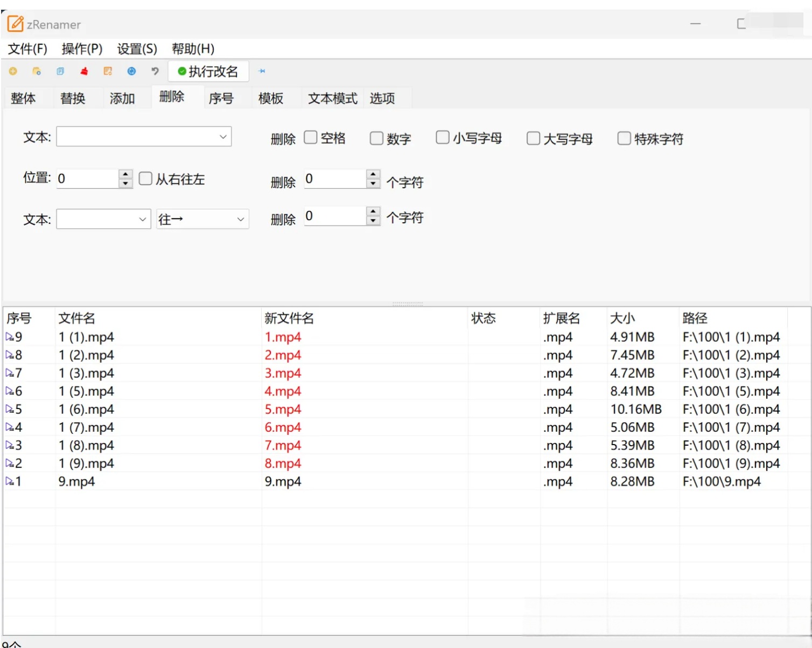Open the 文件(F) menu
This screenshot has height=648, width=812.
pos(27,49)
